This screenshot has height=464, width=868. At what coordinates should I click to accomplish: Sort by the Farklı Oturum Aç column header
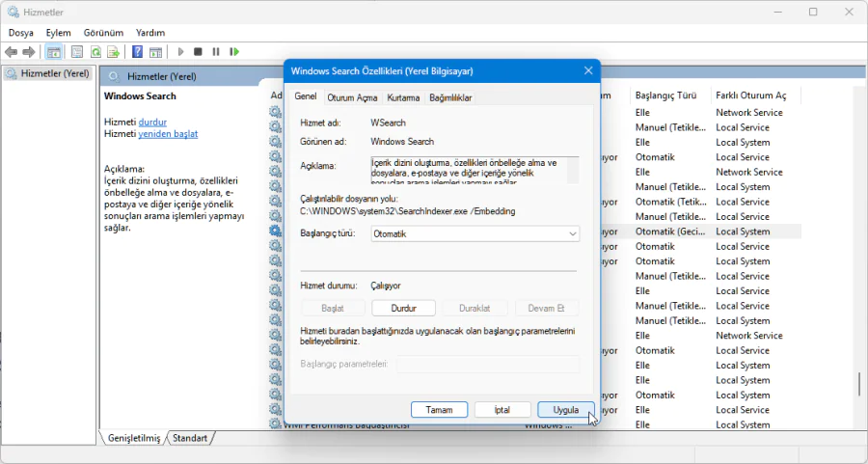(755, 96)
